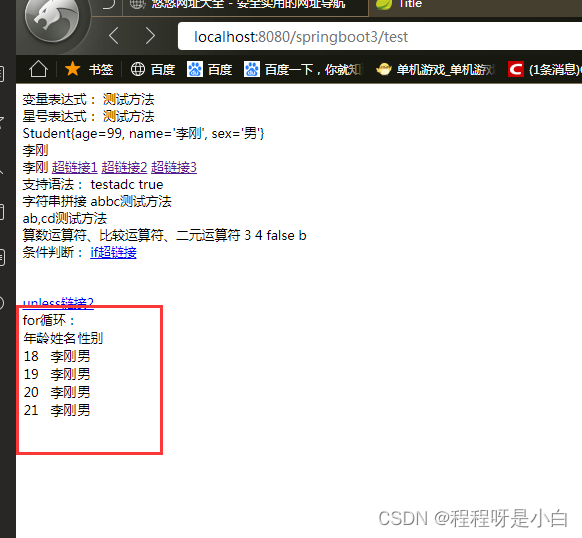
Task: Click the ab,cd测试方法 line
Action: pyautogui.click(x=65, y=218)
